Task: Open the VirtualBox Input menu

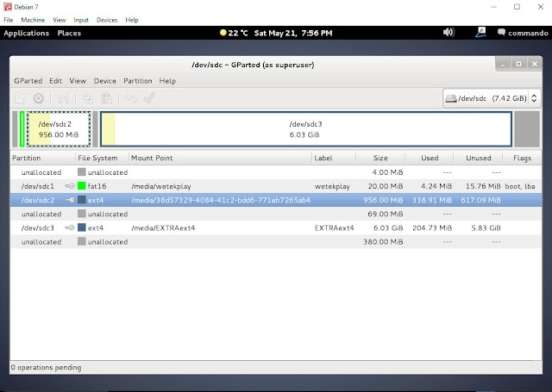Action: (81, 20)
